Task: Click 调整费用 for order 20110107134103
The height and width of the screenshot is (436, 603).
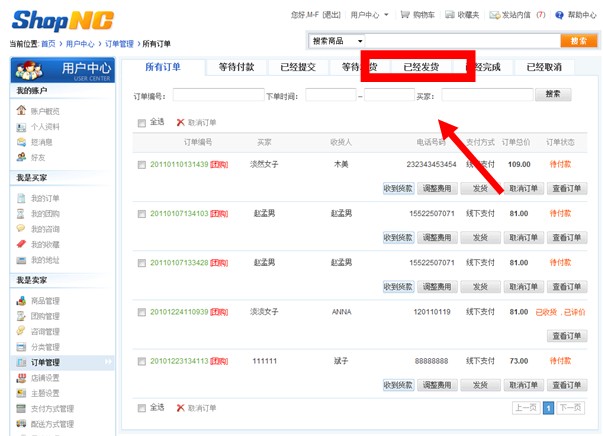Action: click(x=437, y=238)
